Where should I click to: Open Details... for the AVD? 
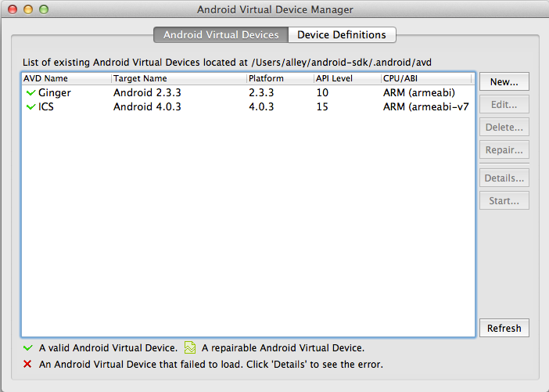(504, 178)
